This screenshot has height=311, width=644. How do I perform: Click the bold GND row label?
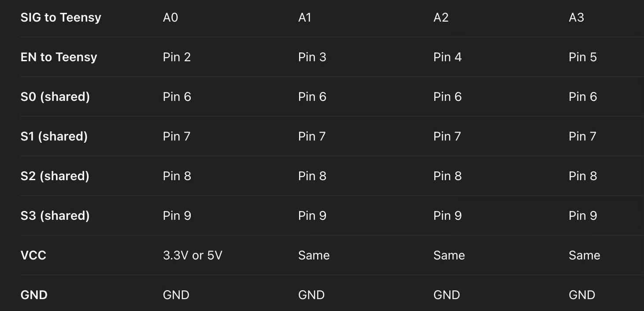coord(34,295)
